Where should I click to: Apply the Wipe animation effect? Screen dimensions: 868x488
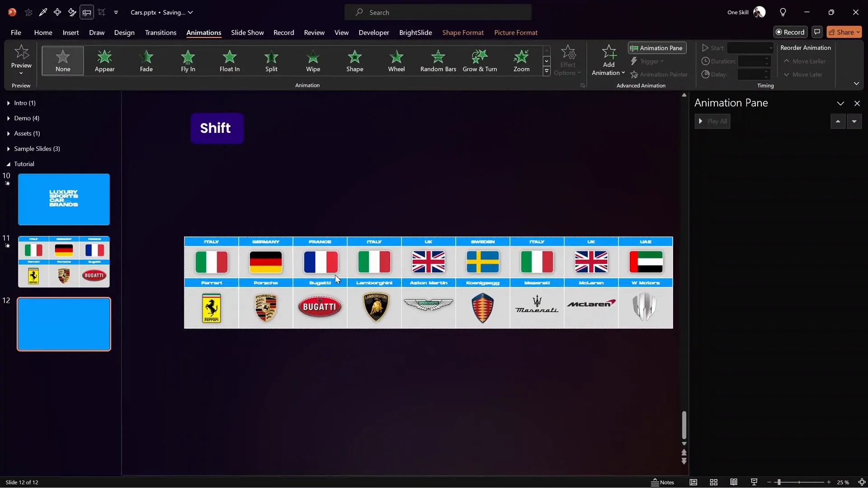click(x=313, y=61)
